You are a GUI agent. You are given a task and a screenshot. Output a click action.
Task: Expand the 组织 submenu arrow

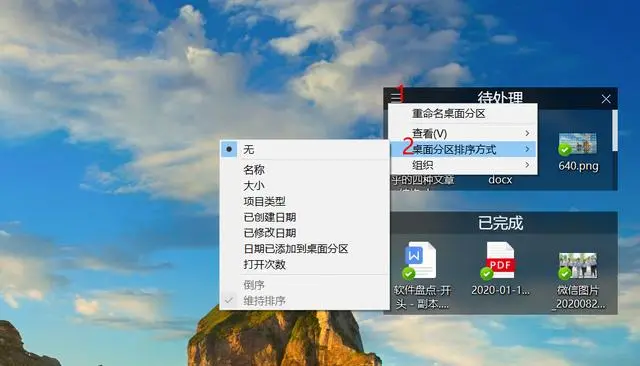[527, 165]
